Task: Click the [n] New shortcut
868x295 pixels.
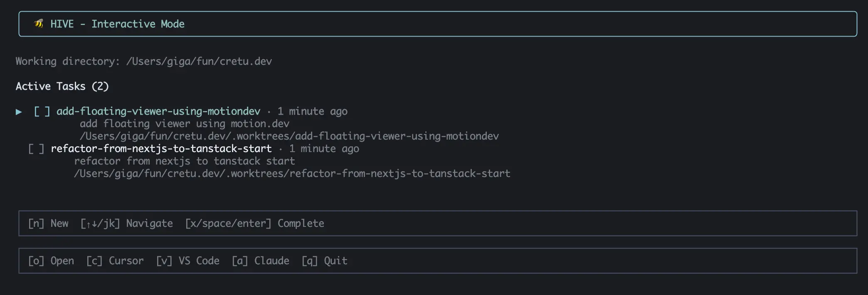Action: pyautogui.click(x=48, y=224)
